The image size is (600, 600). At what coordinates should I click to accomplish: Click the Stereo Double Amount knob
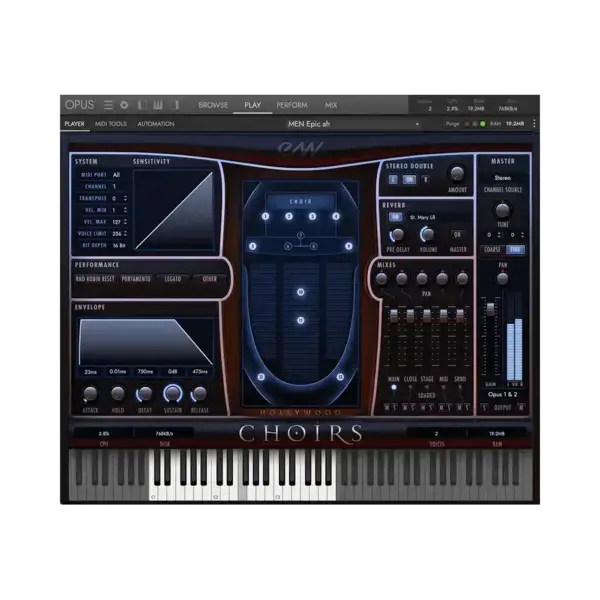coord(457,174)
